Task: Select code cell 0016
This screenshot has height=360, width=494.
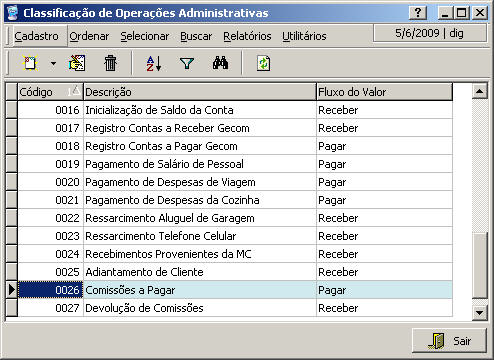Action: 50,110
